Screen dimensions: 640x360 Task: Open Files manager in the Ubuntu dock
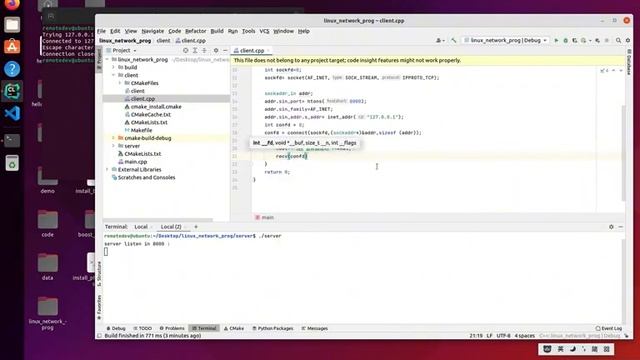12,24
